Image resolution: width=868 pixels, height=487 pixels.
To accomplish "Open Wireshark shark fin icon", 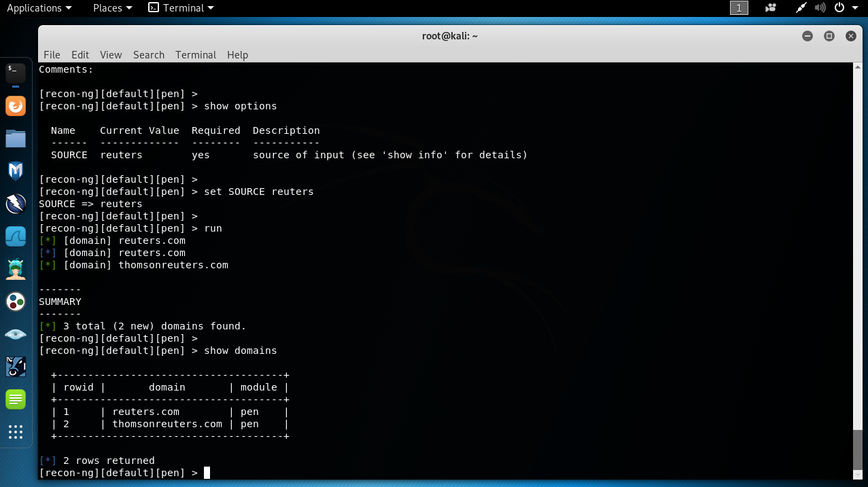I will point(15,236).
